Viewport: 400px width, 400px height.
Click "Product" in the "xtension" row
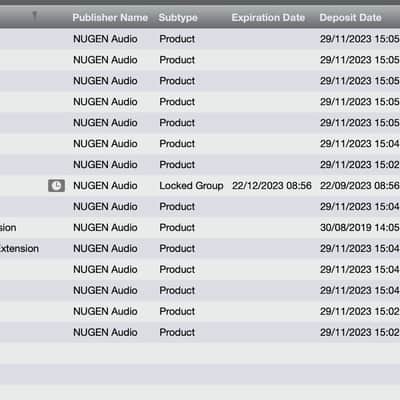177,249
